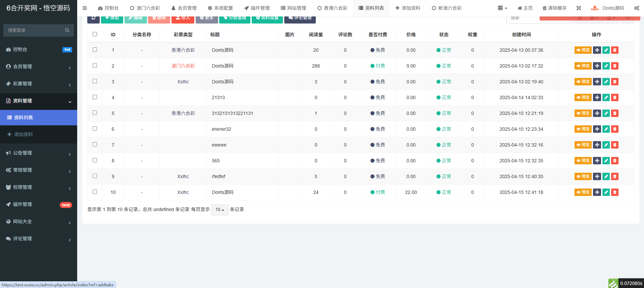Open the settings cogs icon at top right
Screen dimensions: 644x288
(x=636, y=8)
